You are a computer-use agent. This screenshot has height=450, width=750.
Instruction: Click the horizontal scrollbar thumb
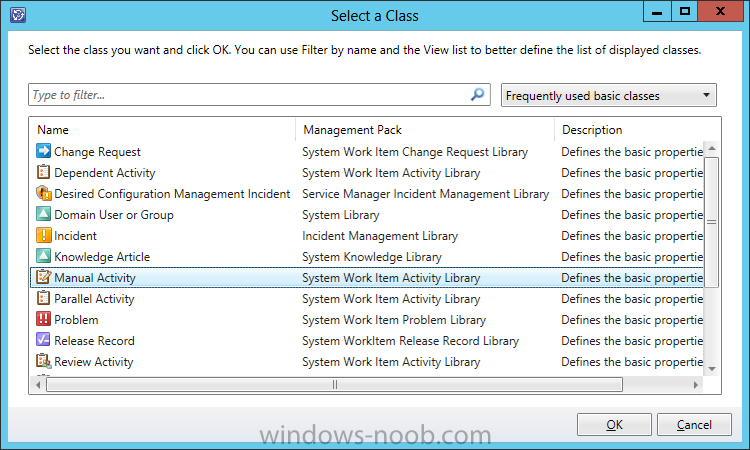pos(334,384)
